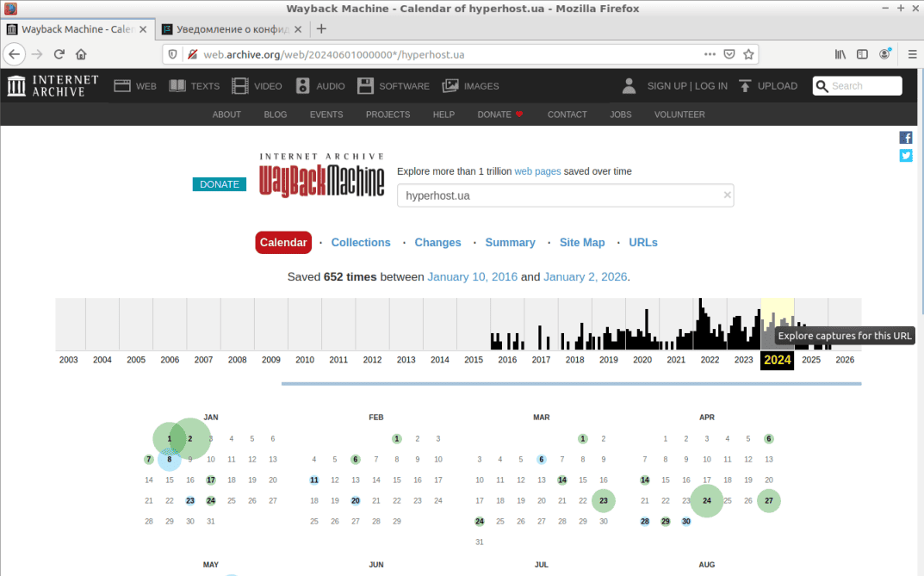Open Firefox page actions three-dot menu
The image size is (924, 576).
[710, 54]
